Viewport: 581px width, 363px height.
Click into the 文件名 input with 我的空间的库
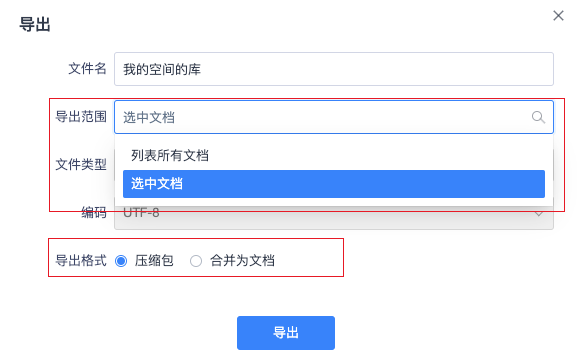coord(334,69)
